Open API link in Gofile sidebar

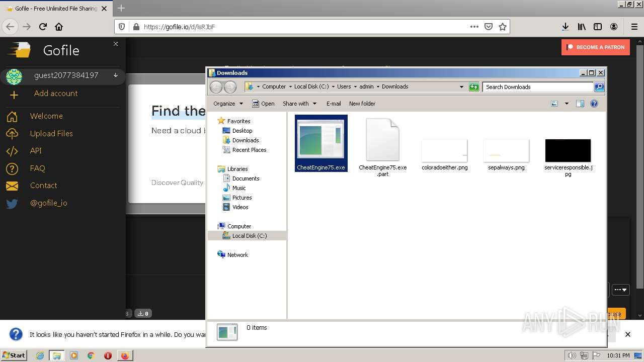36,150
